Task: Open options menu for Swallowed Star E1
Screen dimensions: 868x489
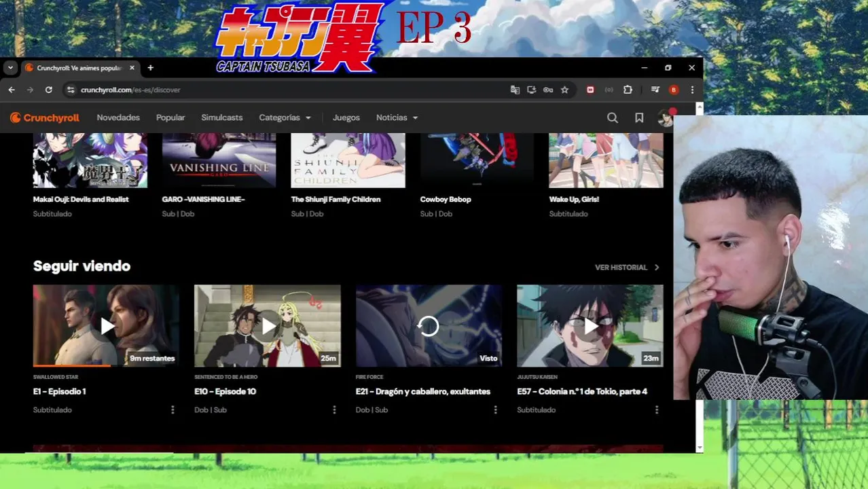Action: pyautogui.click(x=173, y=410)
